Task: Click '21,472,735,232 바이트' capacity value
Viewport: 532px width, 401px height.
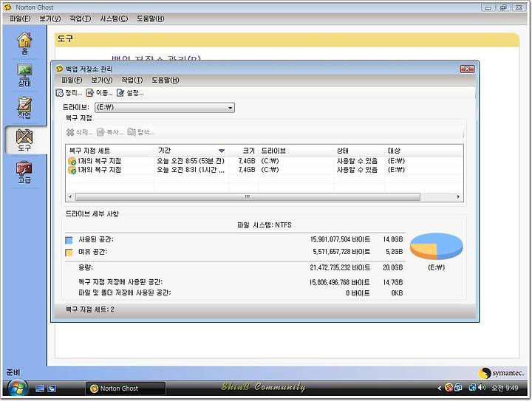Action: 340,267
